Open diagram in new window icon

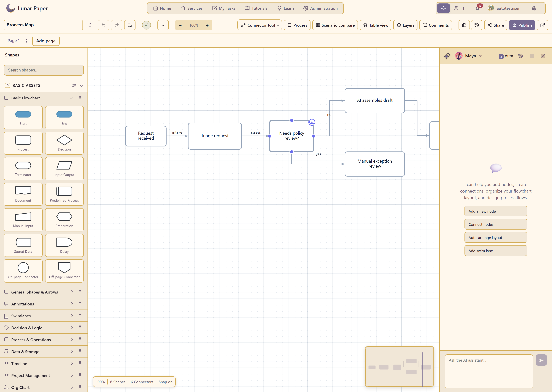[x=543, y=25]
